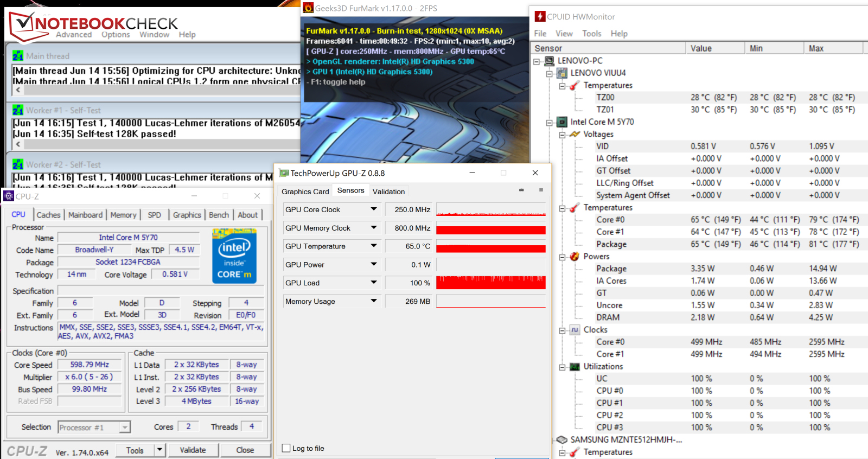Open the GPU Core Clock sensor dropdown
Image resolution: width=868 pixels, height=459 pixels.
(x=374, y=209)
